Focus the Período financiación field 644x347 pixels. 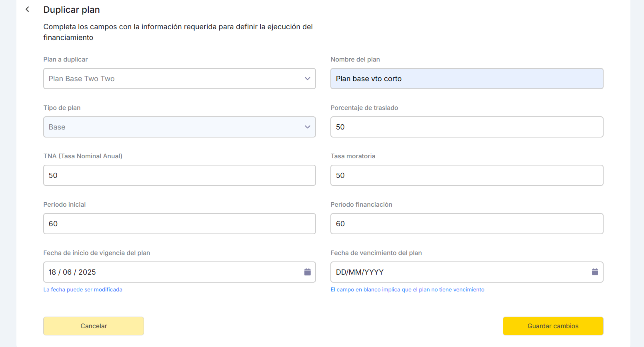[466, 224]
